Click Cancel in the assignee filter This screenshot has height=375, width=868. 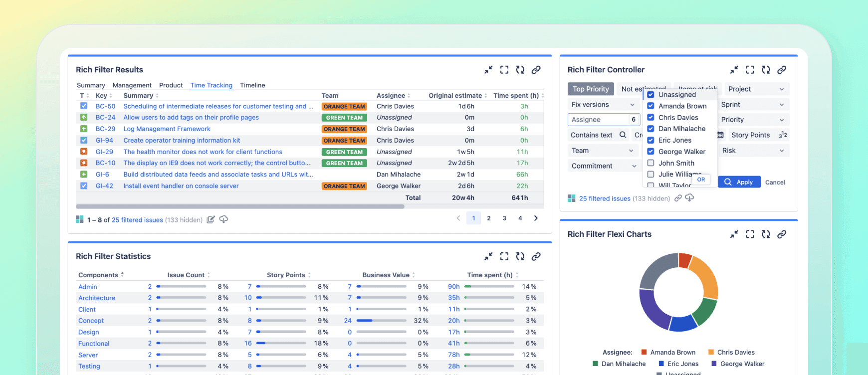coord(775,183)
